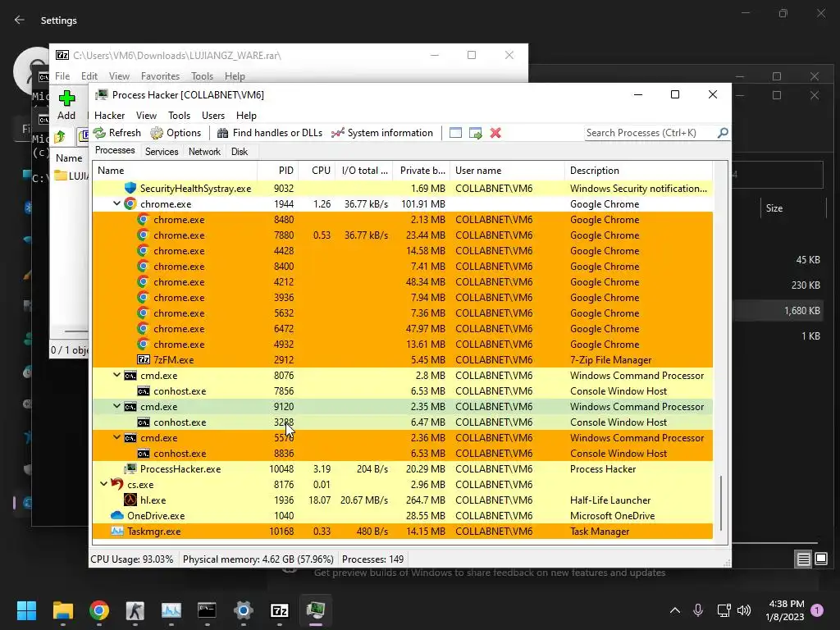The height and width of the screenshot is (630, 840).
Task: Open Task Manager from the taskbar
Action: coord(171,610)
